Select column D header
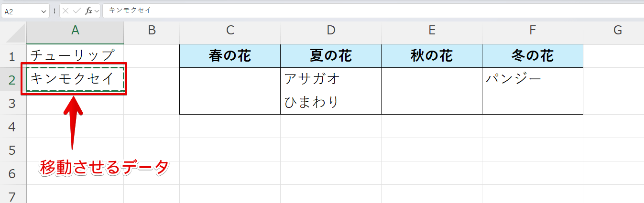 pos(331,31)
